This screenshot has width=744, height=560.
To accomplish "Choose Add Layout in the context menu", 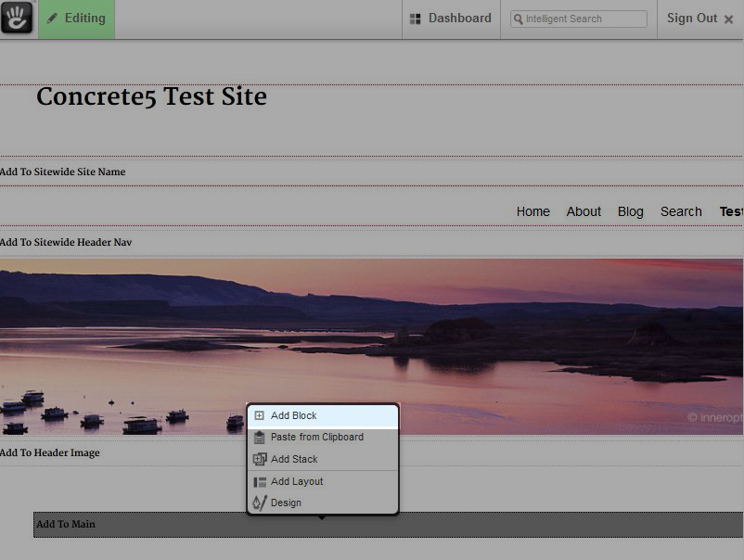I will [297, 482].
